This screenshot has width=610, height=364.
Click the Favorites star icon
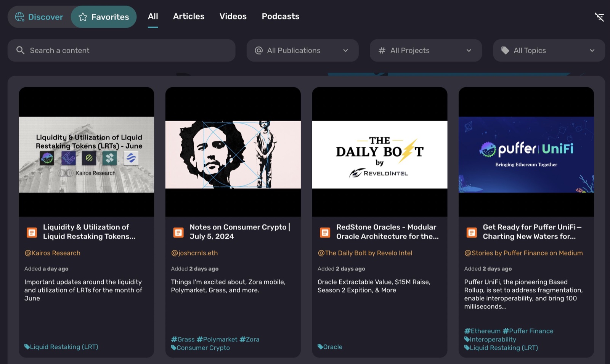pyautogui.click(x=83, y=17)
